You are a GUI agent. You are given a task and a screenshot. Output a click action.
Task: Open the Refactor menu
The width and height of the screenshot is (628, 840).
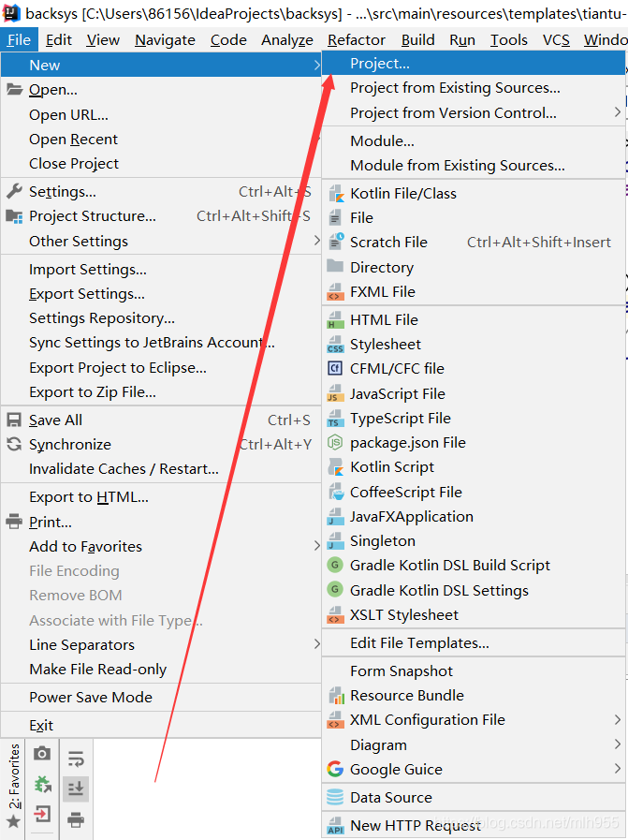pyautogui.click(x=357, y=40)
